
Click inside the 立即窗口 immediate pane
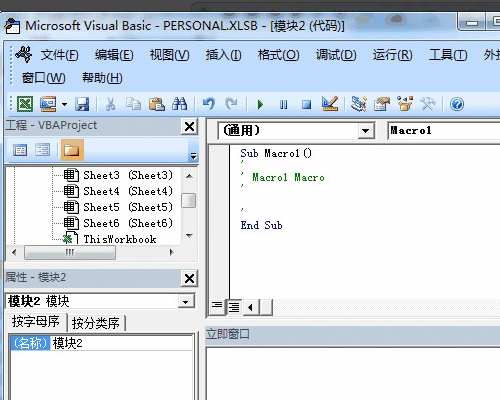click(353, 373)
